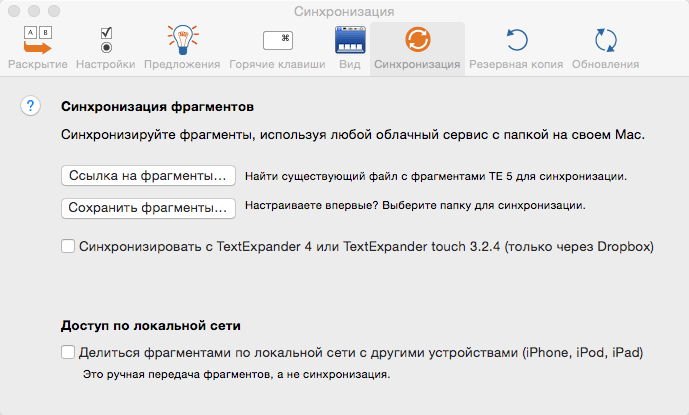Switch to the Вид appearance icon

click(350, 40)
